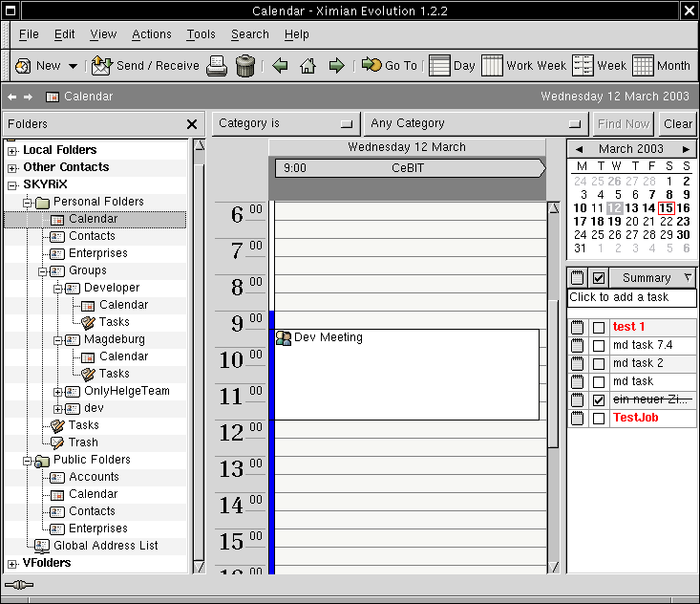Open the 'Any Category' dropdown
Image resolution: width=700 pixels, height=604 pixels.
click(x=477, y=123)
